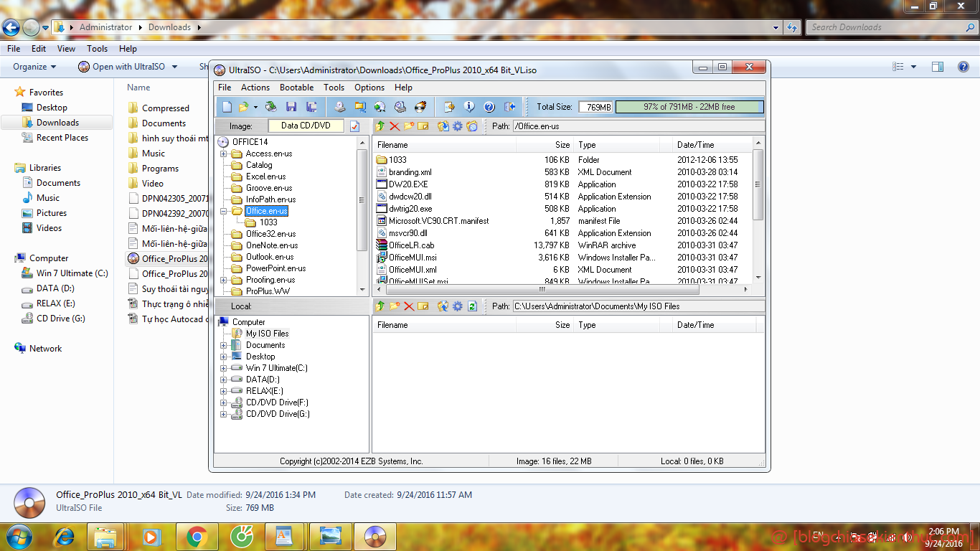Click the Burn CD/DVD Image flaming disc icon
The image size is (980, 551).
click(420, 107)
